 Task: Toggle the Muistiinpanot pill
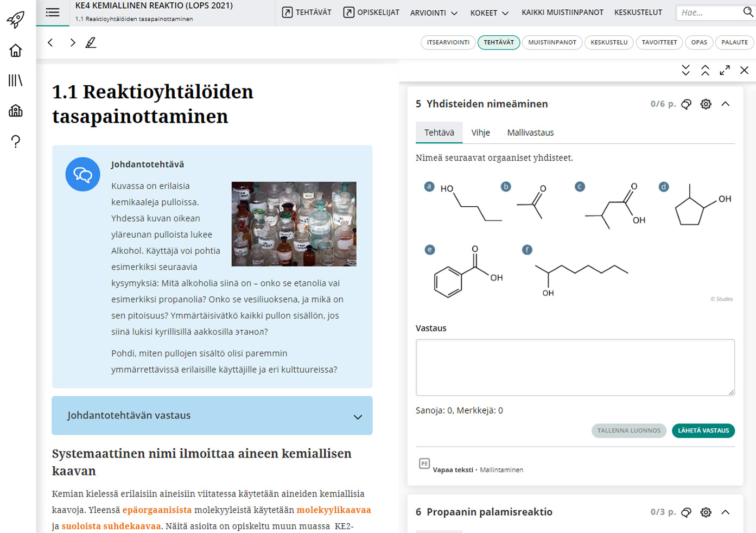click(x=552, y=42)
